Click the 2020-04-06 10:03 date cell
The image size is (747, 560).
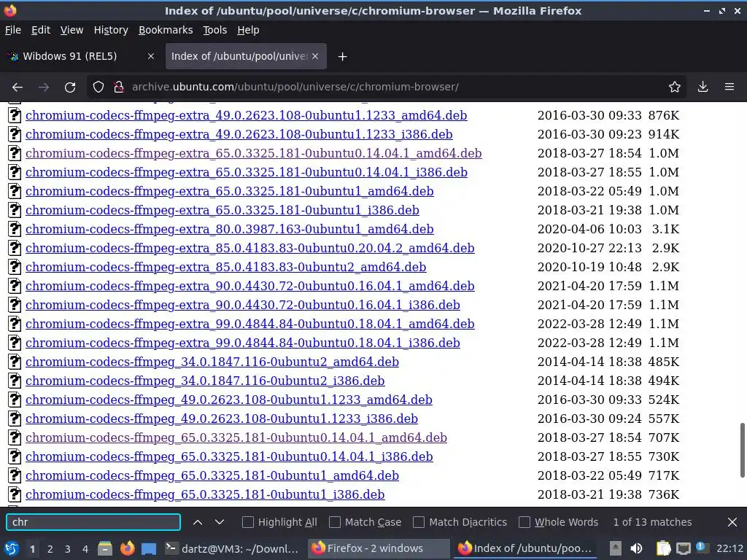[589, 229]
